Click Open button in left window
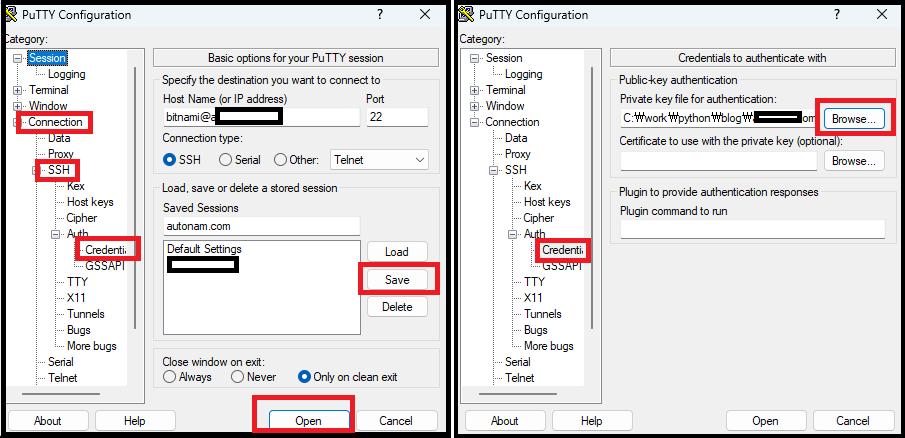Image resolution: width=905 pixels, height=438 pixels. coord(309,421)
